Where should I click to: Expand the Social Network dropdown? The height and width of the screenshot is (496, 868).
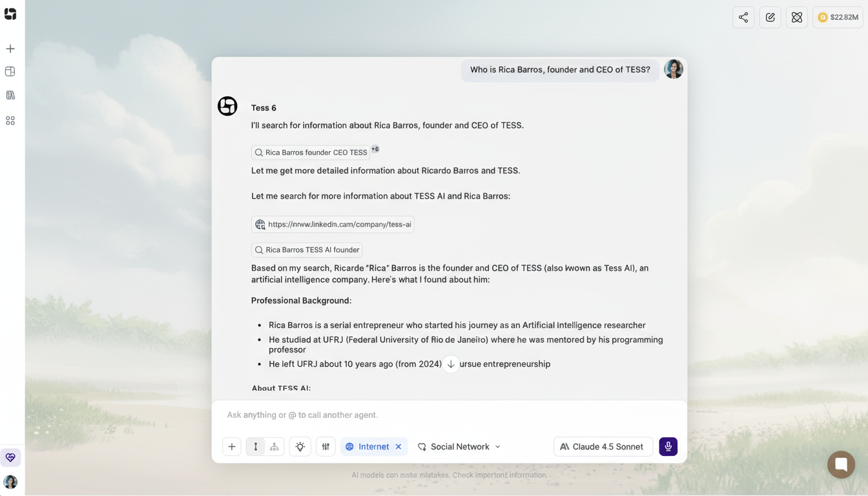pyautogui.click(x=459, y=446)
